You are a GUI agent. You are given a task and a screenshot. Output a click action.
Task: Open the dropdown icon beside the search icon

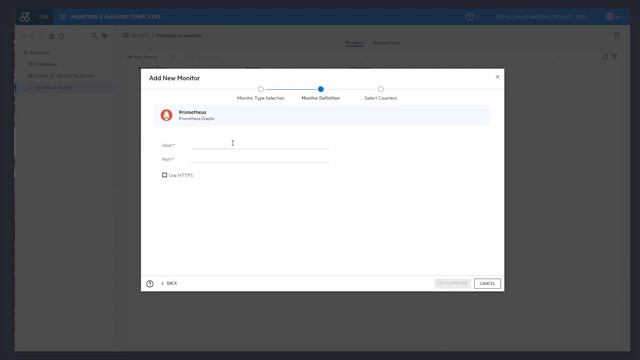point(106,36)
